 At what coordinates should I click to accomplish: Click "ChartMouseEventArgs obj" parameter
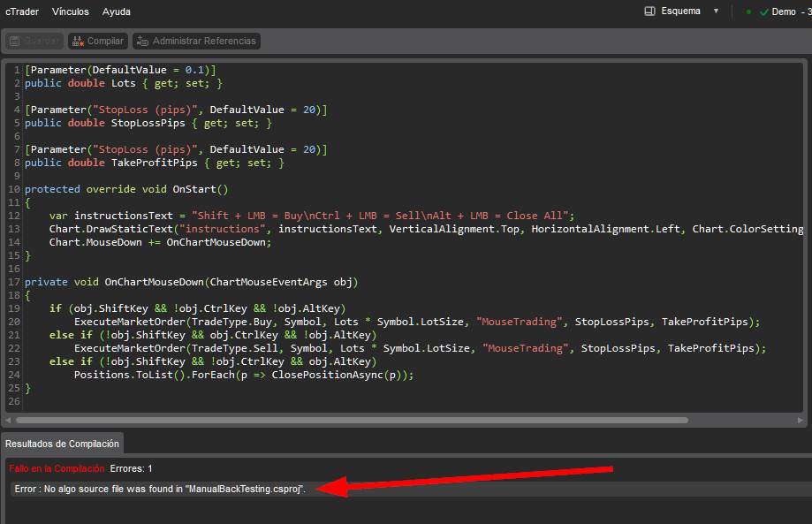(x=281, y=282)
